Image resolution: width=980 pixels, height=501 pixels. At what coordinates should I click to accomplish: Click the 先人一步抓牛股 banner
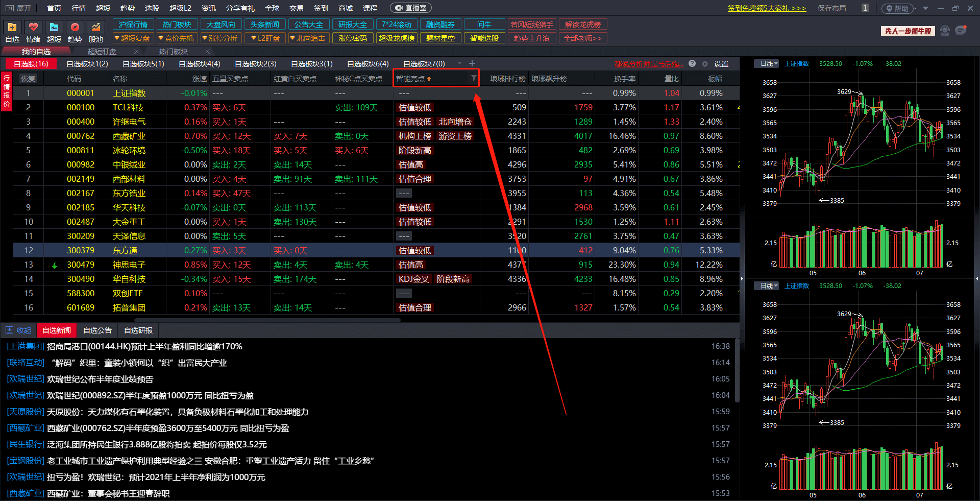(x=908, y=31)
